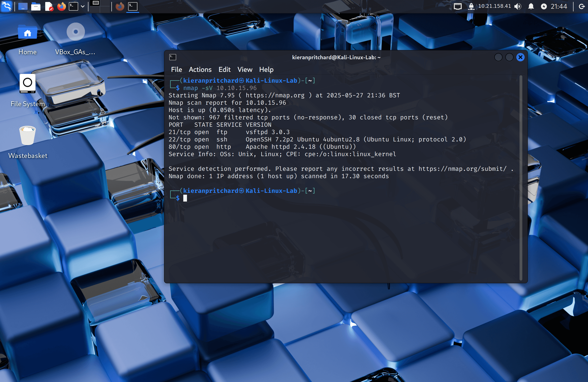Click the nmap -sV 10.10.15.96 command text
Image resolution: width=588 pixels, height=382 pixels.
220,88
